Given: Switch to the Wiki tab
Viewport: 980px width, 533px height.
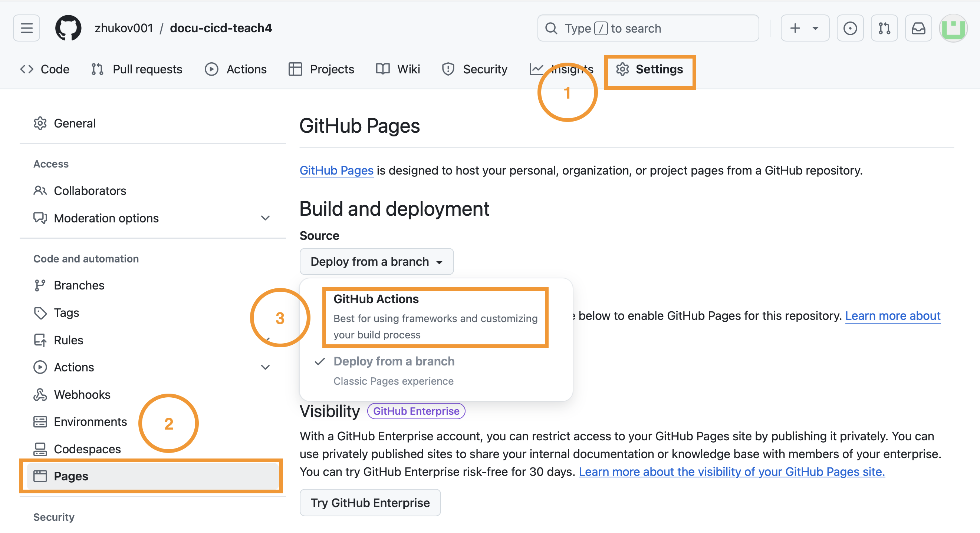Looking at the screenshot, I should (x=398, y=69).
